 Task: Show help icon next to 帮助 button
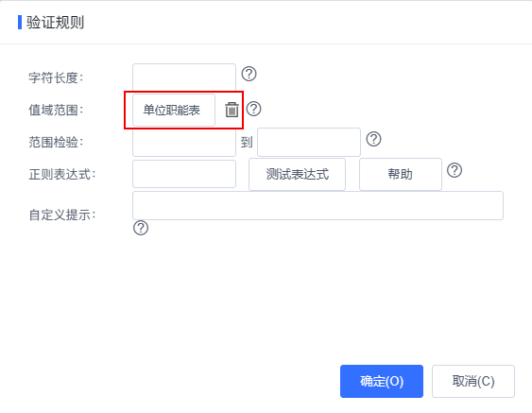coord(455,170)
